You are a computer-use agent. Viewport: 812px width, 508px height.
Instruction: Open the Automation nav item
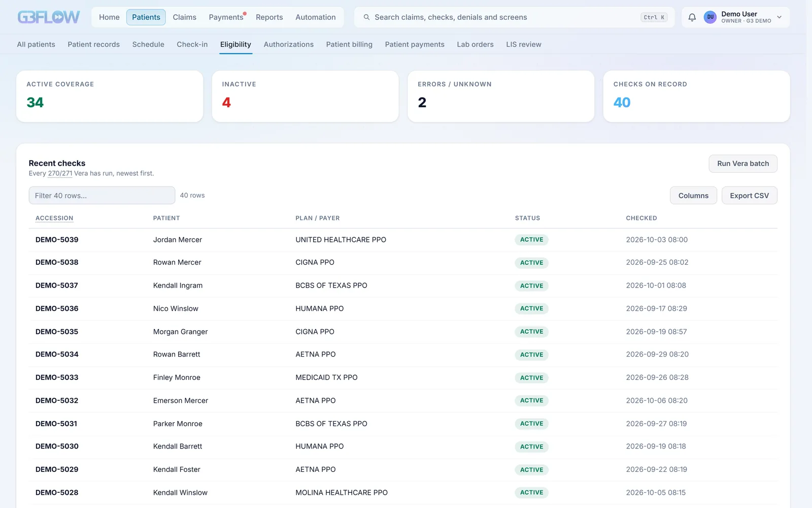pyautogui.click(x=315, y=17)
